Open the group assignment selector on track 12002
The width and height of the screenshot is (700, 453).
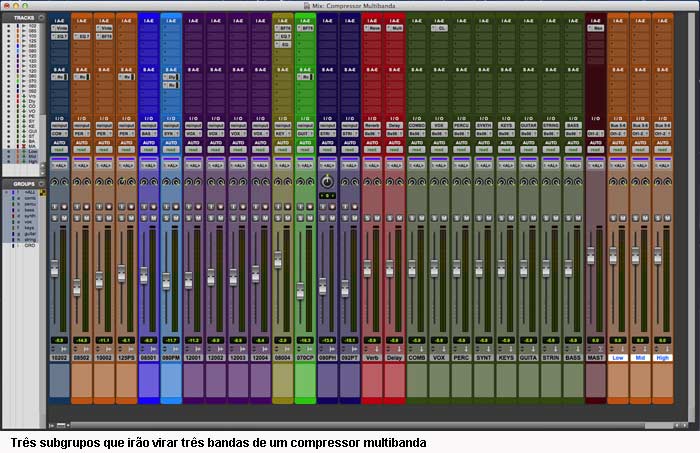click(216, 165)
